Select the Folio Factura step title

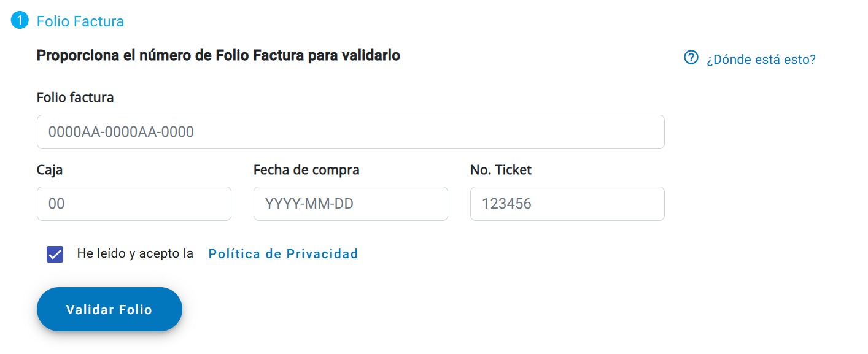tap(80, 21)
